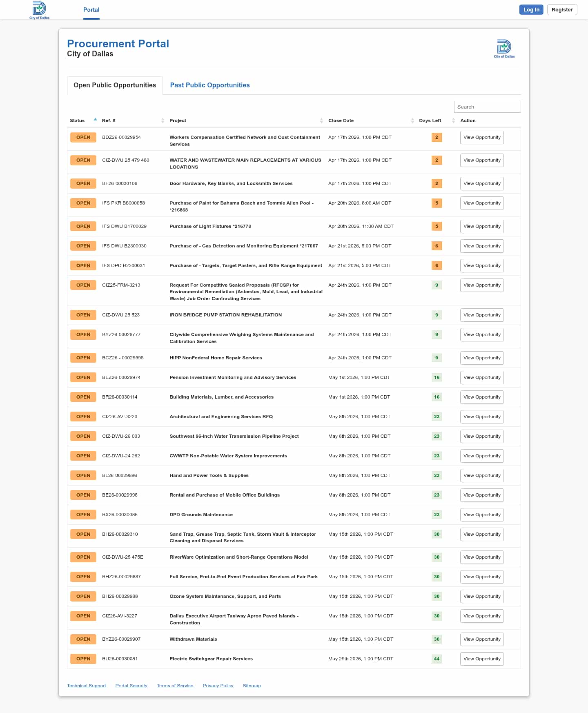Screen dimensions: 588x713
Task: Sort table by Project column
Action: [x=321, y=120]
